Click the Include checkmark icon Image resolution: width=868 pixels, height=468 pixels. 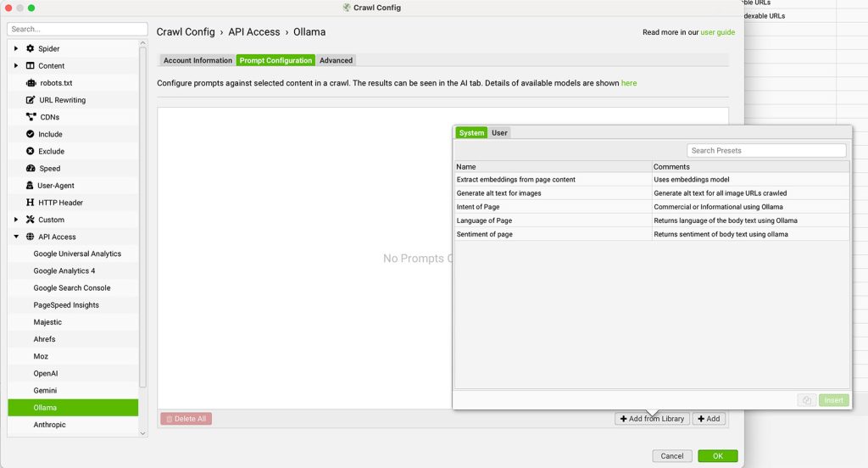30,134
